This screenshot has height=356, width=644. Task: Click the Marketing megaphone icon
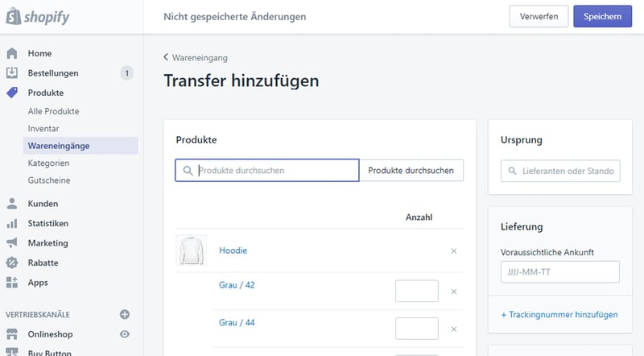tap(12, 243)
